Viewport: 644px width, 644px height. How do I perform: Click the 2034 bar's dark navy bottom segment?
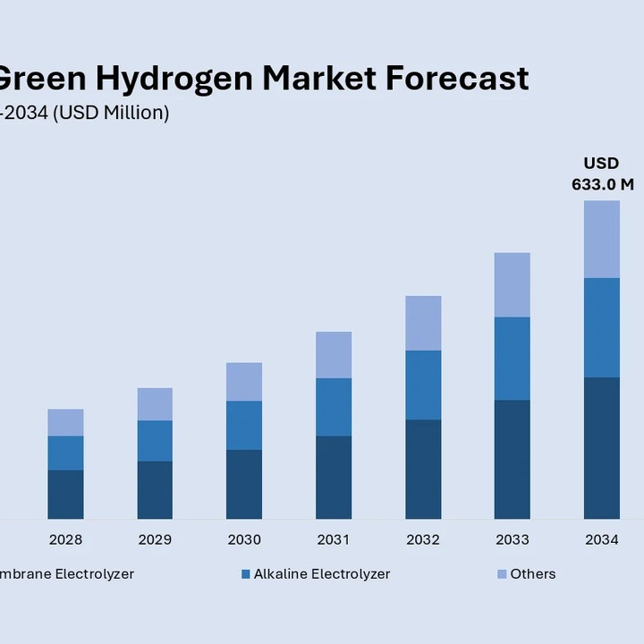click(x=602, y=447)
